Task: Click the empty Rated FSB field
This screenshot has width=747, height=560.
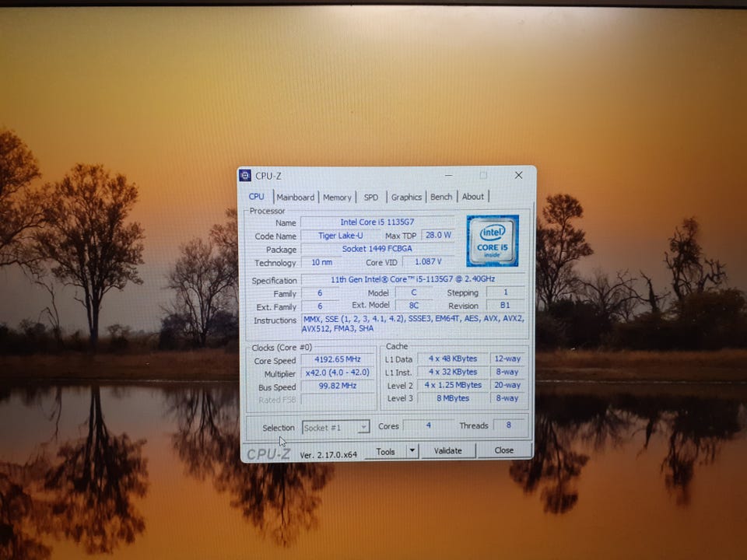Action: [x=337, y=400]
